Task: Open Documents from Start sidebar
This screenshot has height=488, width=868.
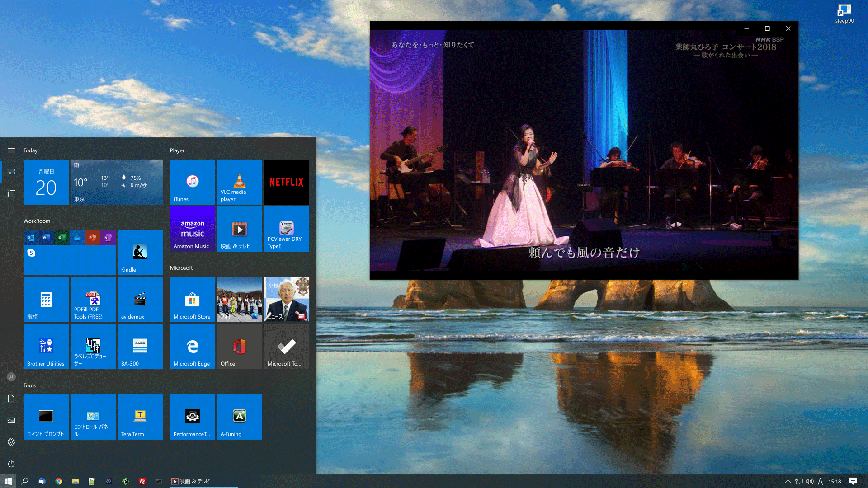Action: [x=11, y=399]
